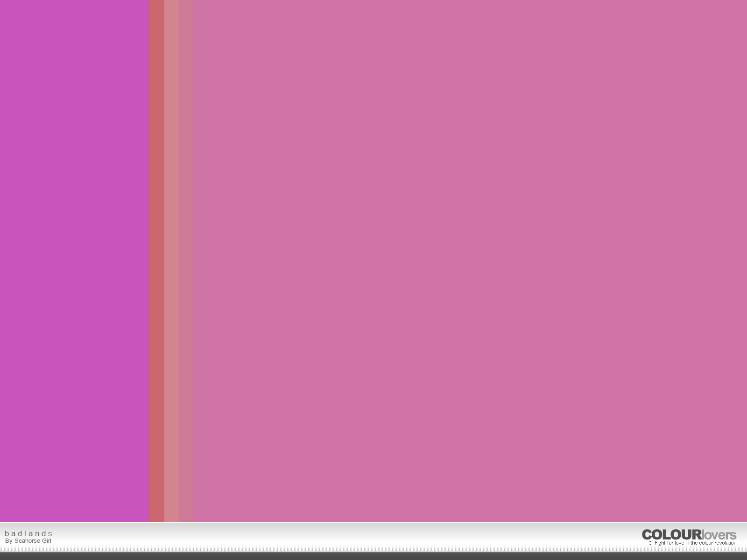Viewport: 747px width, 560px height.
Task: Click the 'By Seahorse Girl' author text
Action: [x=28, y=541]
